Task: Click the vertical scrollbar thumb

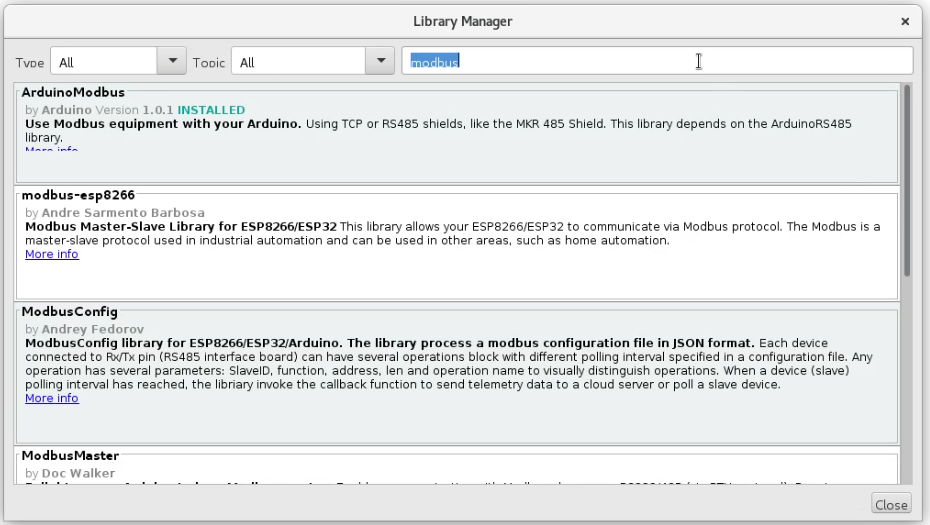Action: point(907,180)
